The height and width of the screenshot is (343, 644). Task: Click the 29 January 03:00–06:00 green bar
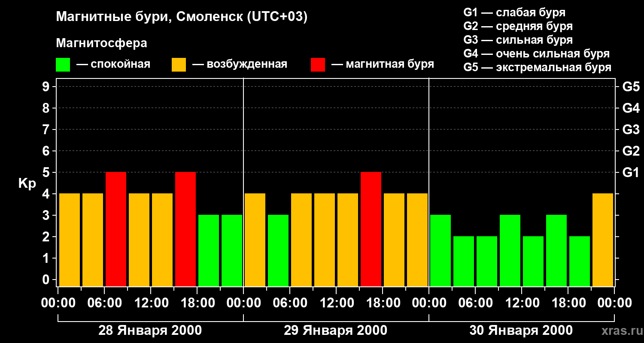[x=278, y=251]
